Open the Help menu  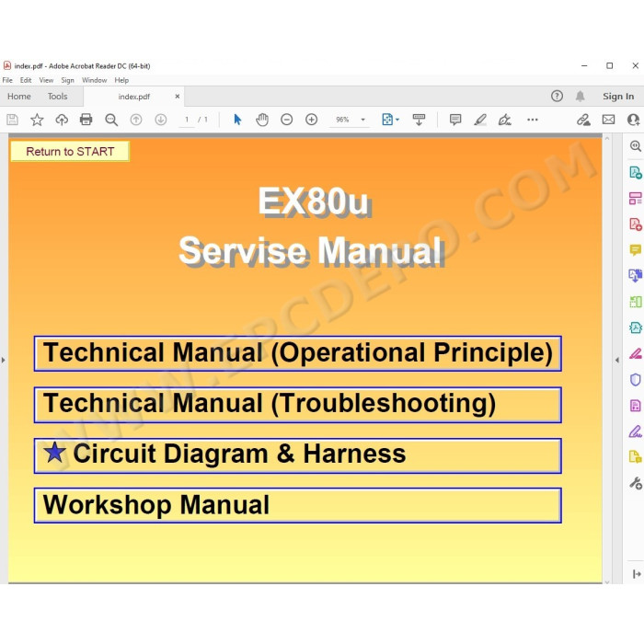[x=121, y=80]
